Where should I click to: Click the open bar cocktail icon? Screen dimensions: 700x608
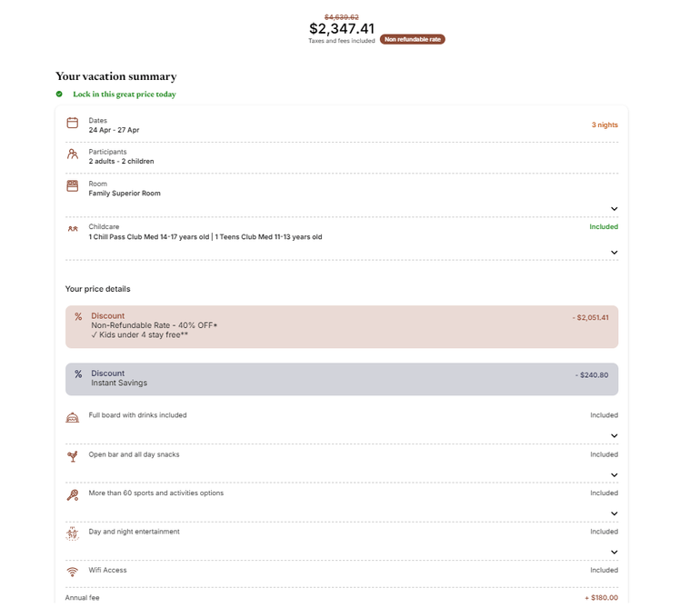click(x=73, y=456)
